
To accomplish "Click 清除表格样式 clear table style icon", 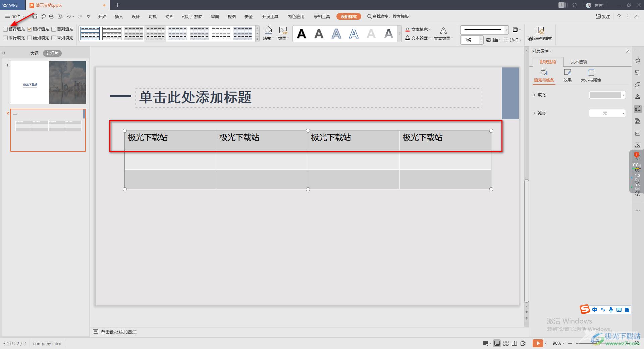I will 540,34.
